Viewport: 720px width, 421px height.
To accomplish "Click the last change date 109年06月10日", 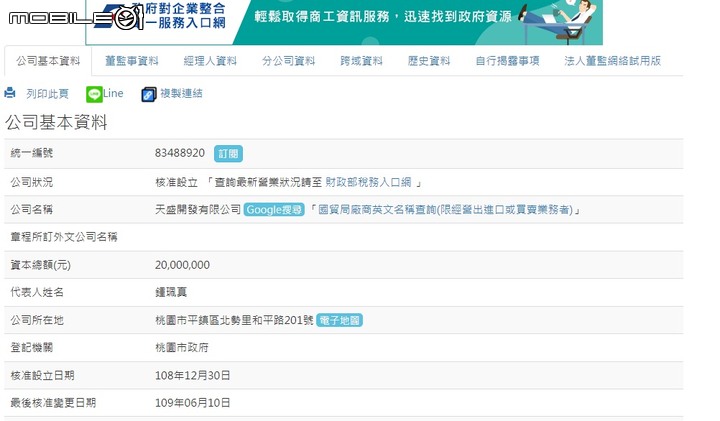I will tap(192, 403).
